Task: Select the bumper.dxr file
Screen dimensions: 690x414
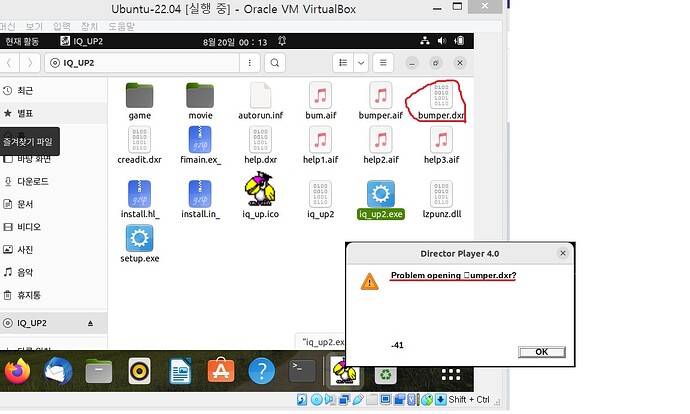Action: pos(441,101)
